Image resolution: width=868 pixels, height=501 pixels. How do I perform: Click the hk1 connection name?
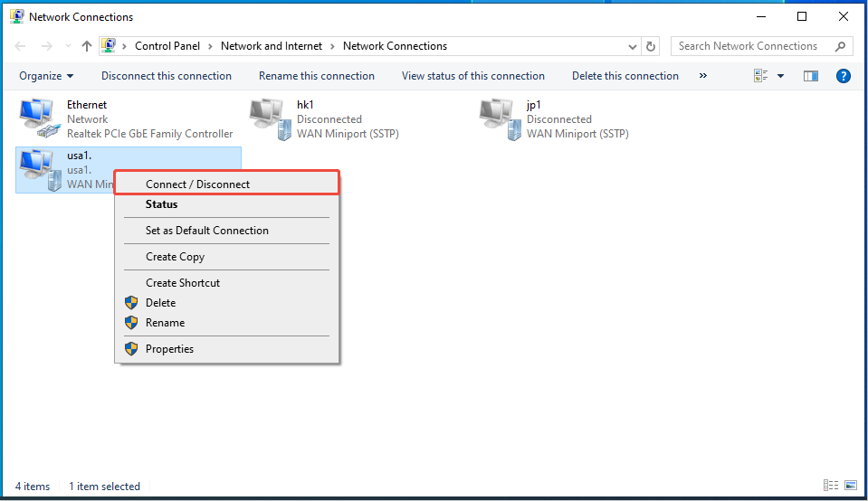305,105
